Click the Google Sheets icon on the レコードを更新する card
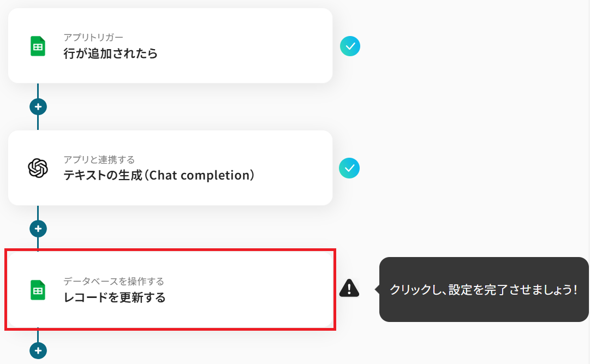The height and width of the screenshot is (364, 590). tap(38, 290)
